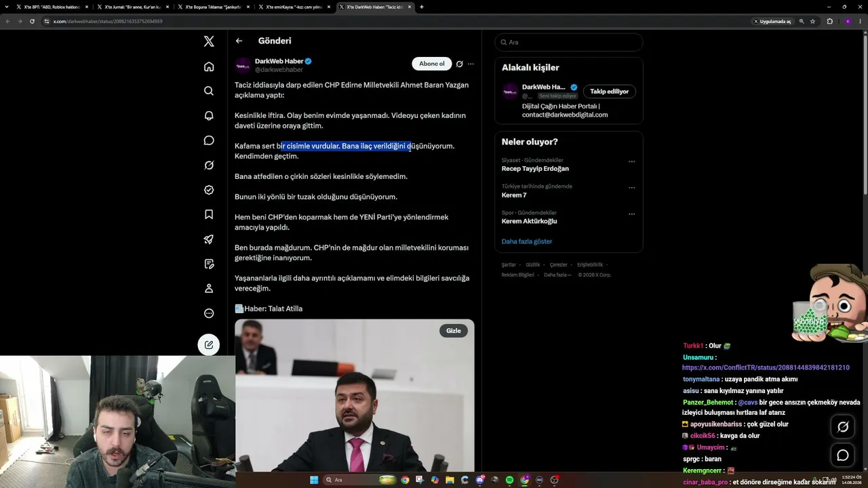Open the rocket-shaped icon in the sidebar
Image resolution: width=868 pixels, height=488 pixels.
point(209,239)
